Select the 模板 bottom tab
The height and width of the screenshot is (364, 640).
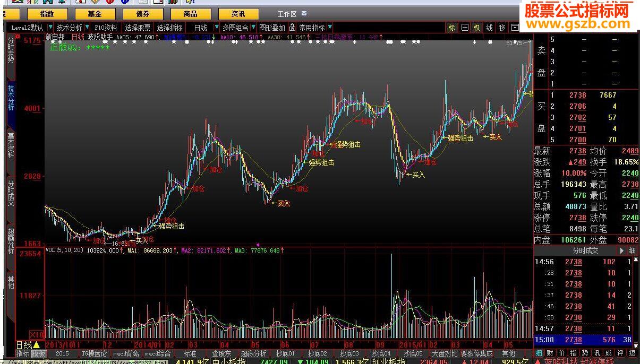(x=39, y=353)
